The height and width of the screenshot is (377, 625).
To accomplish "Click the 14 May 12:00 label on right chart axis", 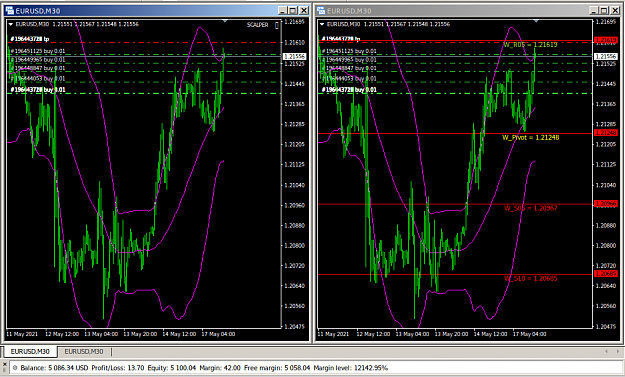I will pos(490,334).
